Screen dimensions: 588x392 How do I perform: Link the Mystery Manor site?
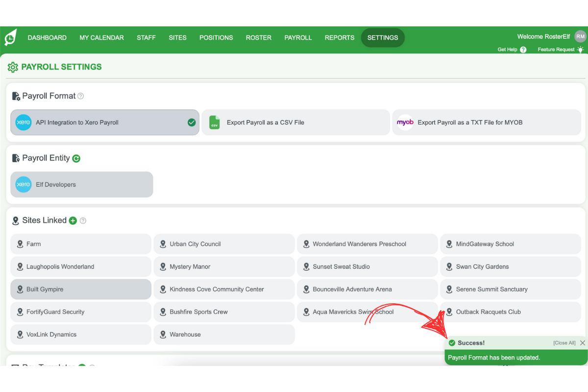coord(224,267)
